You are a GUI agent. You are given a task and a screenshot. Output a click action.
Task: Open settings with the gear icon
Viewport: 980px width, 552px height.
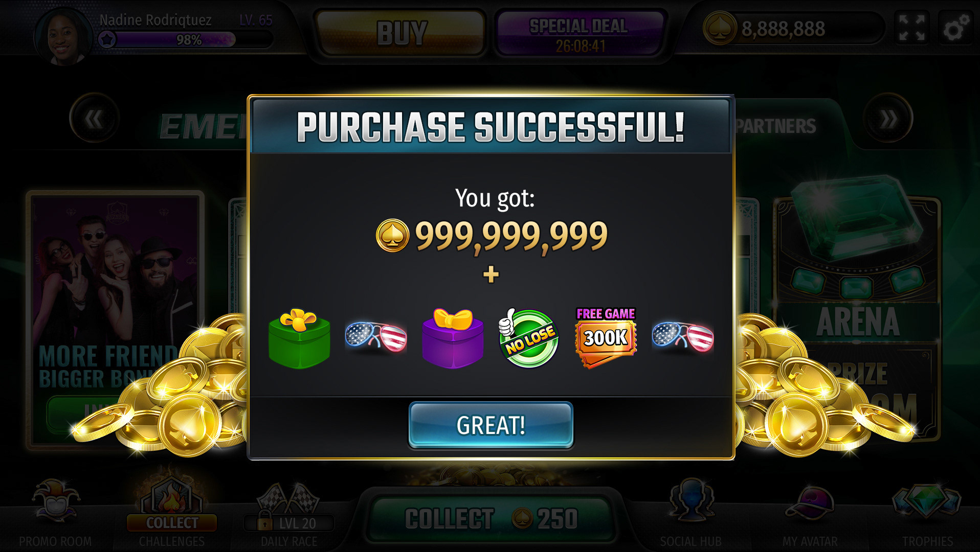955,29
